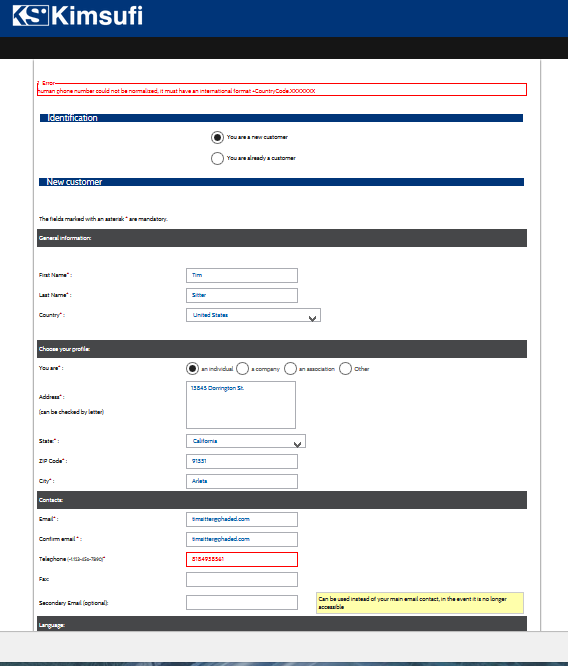568x666 pixels.
Task: Click the 'can be checked by letter' note
Action: (71, 412)
